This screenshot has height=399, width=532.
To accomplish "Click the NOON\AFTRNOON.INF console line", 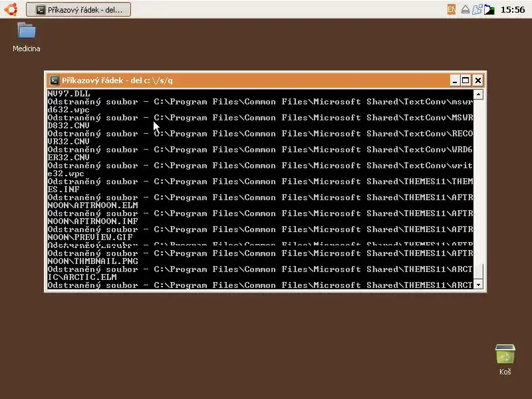I will [92, 221].
